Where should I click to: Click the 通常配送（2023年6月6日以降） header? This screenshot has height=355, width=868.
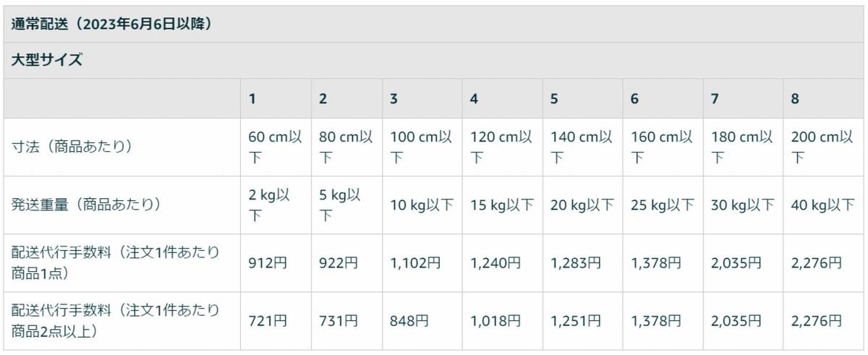111,24
